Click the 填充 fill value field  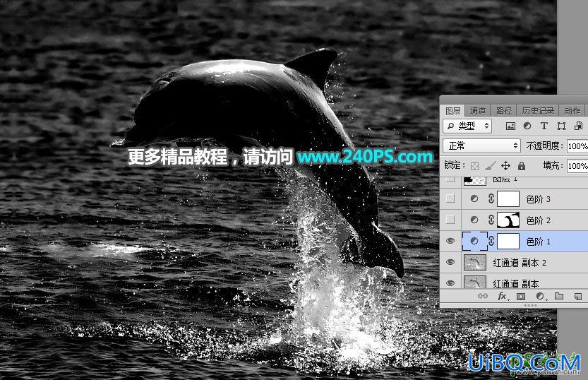coord(577,165)
